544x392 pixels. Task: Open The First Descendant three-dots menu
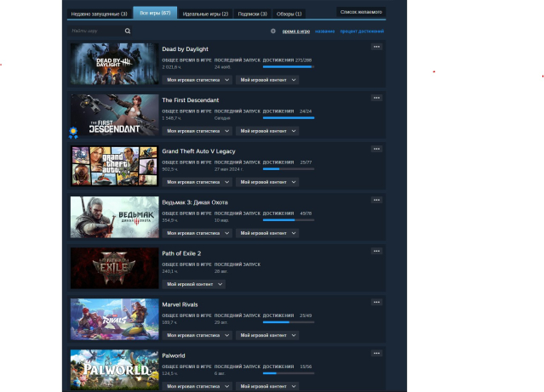tap(376, 98)
